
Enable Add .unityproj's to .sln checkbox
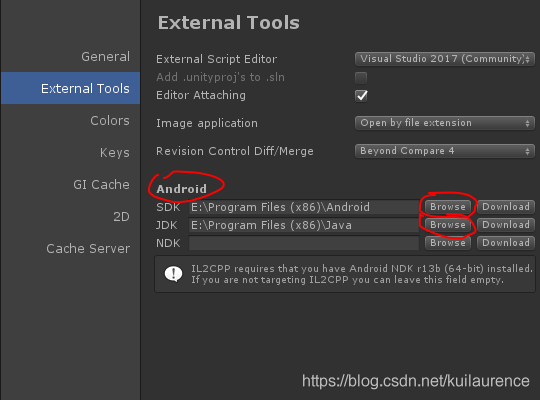point(361,78)
